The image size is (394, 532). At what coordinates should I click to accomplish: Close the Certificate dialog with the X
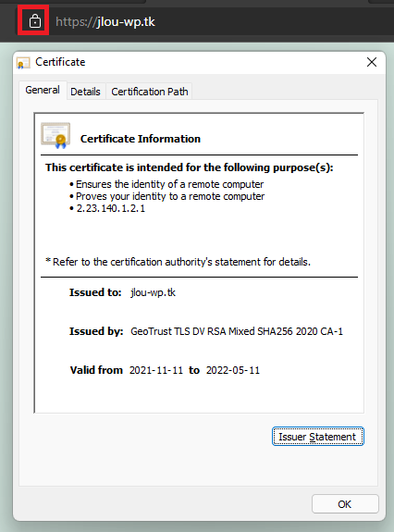(x=372, y=62)
